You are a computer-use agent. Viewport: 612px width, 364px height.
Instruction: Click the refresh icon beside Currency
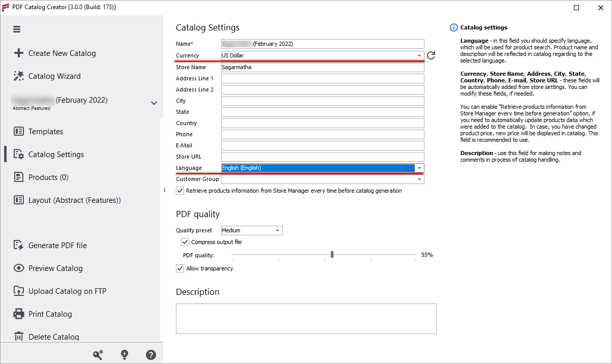point(431,55)
